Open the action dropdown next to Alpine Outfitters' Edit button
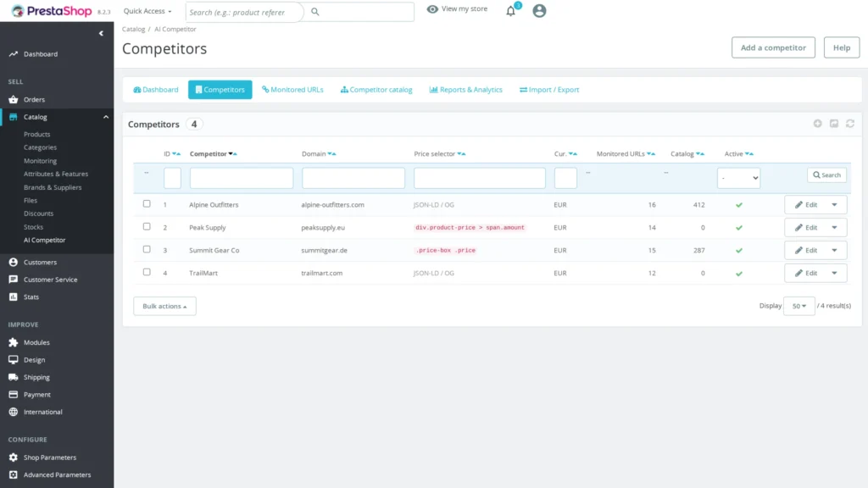 tap(834, 205)
